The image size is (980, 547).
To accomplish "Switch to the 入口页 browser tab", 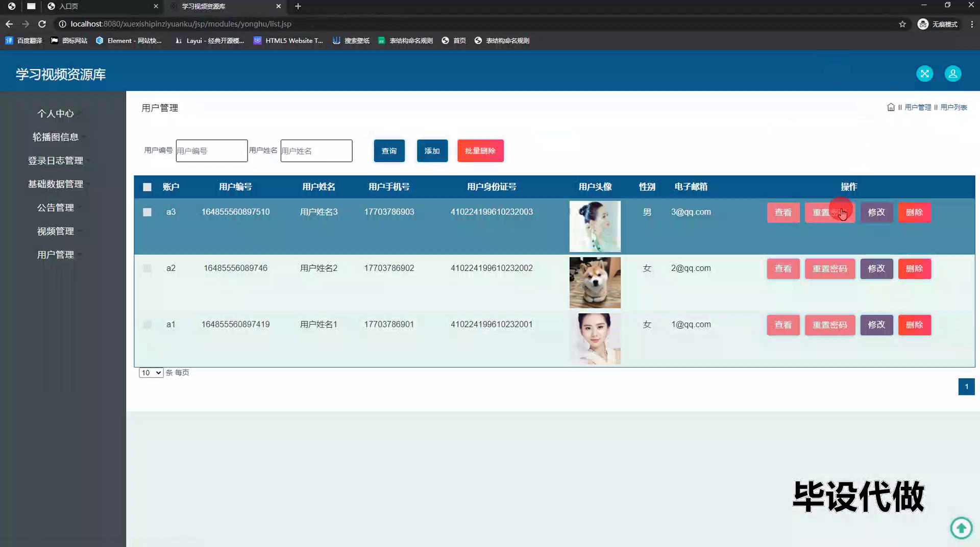I will (102, 6).
